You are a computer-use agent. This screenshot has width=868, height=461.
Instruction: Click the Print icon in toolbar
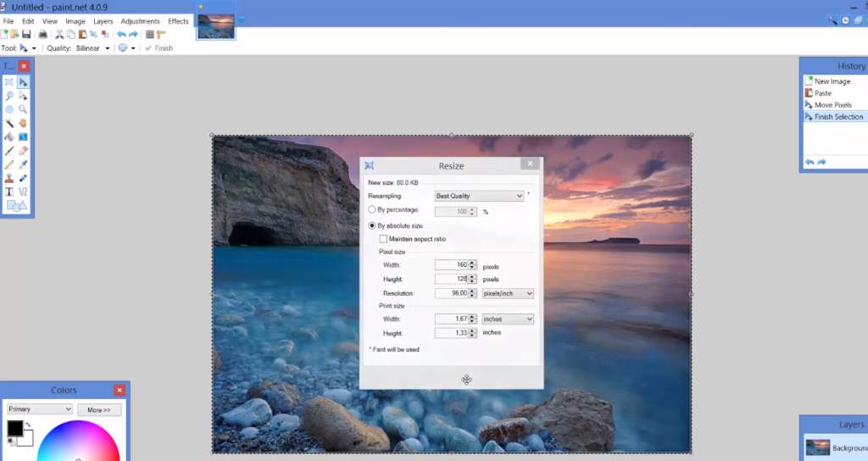click(x=42, y=34)
